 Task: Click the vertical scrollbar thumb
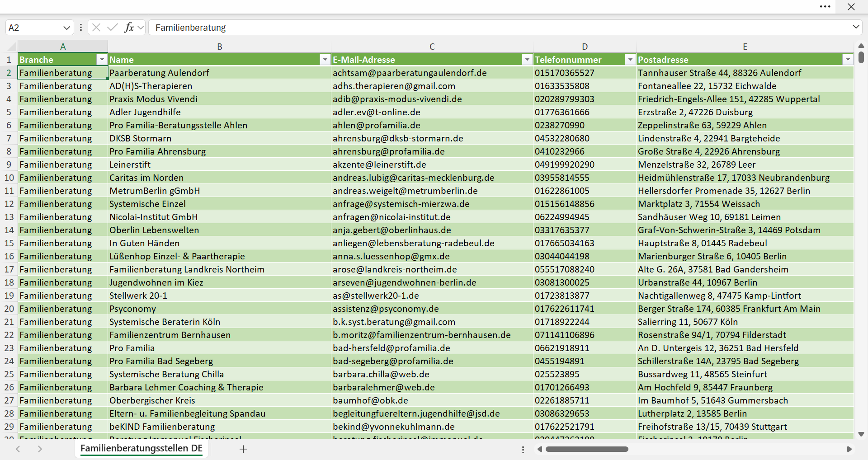(x=861, y=57)
